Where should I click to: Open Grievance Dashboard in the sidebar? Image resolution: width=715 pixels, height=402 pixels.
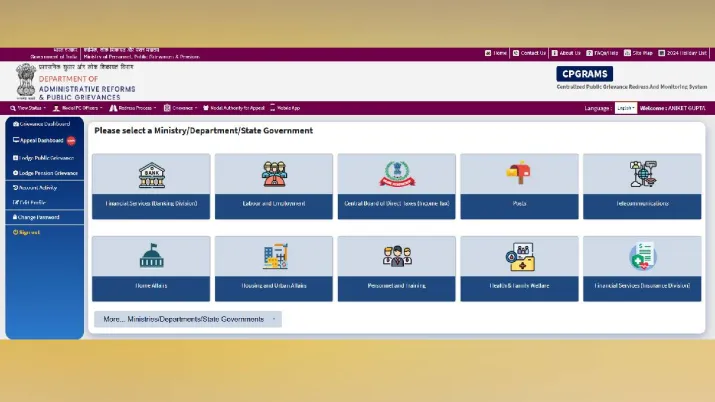[x=41, y=124]
